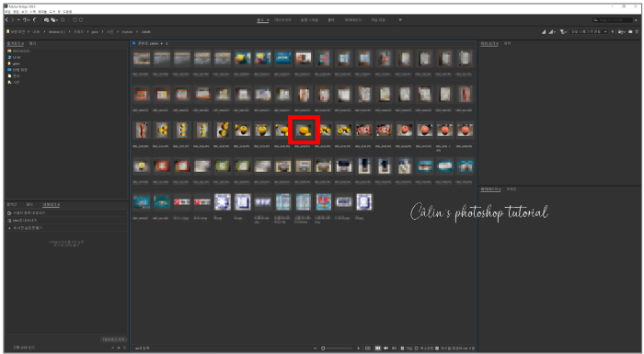
Task: Rotate image counterclockwise icon
Action: pos(75,19)
